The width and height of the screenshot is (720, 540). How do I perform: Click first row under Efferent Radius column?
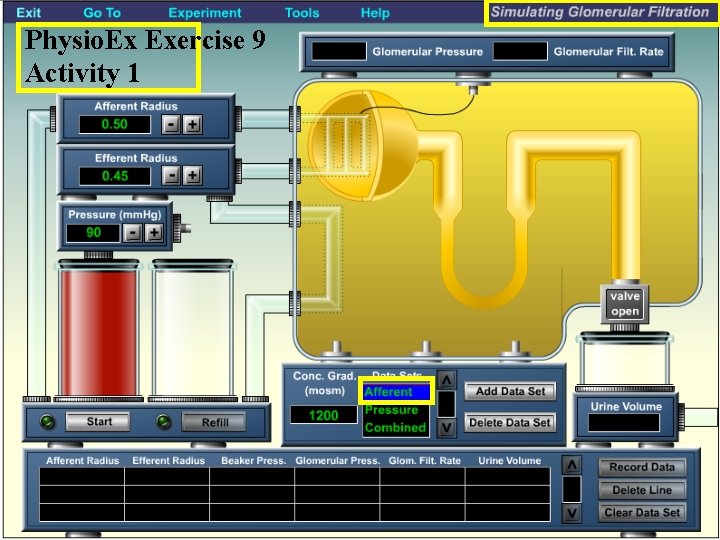coord(167,476)
